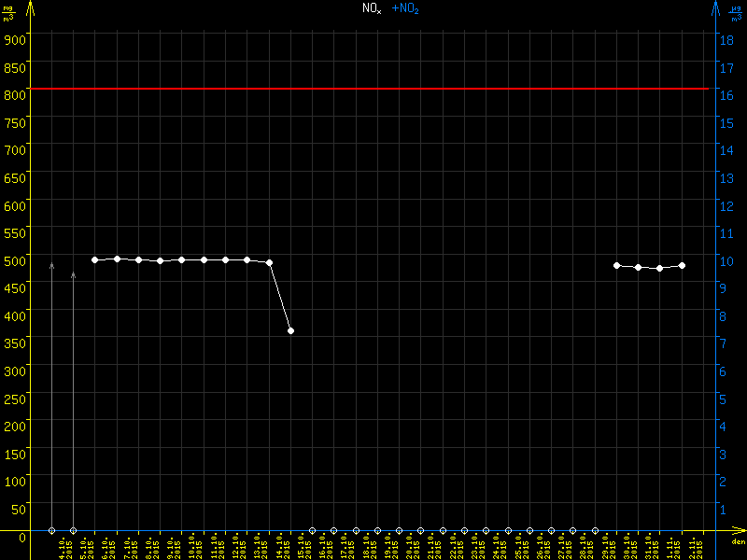The image size is (747, 560).
Task: Click the red horizontal limit line
Action: click(373, 89)
